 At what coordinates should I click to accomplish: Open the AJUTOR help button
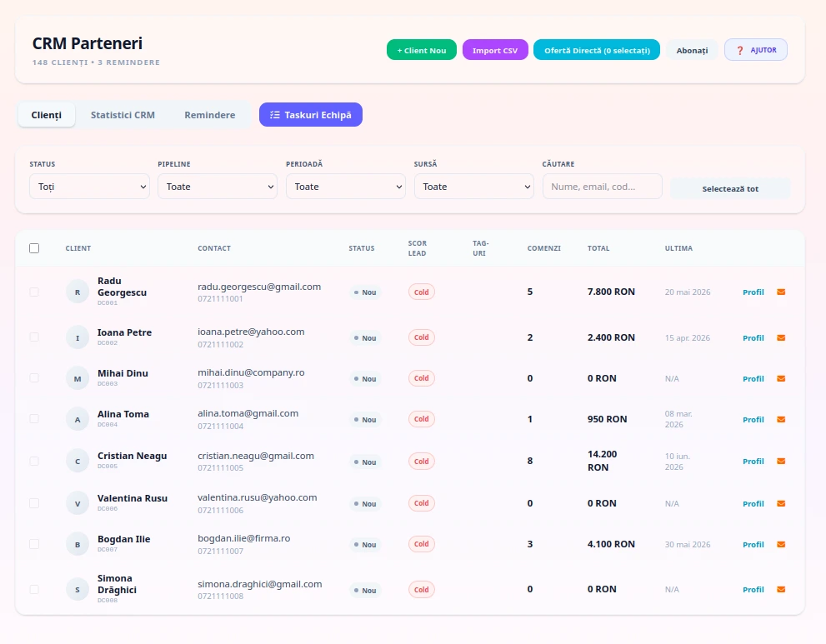click(x=756, y=50)
